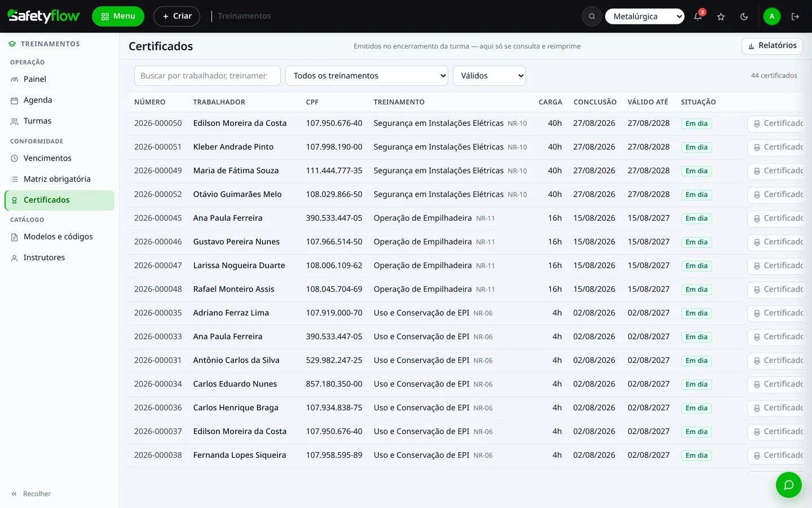Click the SITUAÇÃO column header
Viewport: 812px width, 508px height.
pos(698,102)
